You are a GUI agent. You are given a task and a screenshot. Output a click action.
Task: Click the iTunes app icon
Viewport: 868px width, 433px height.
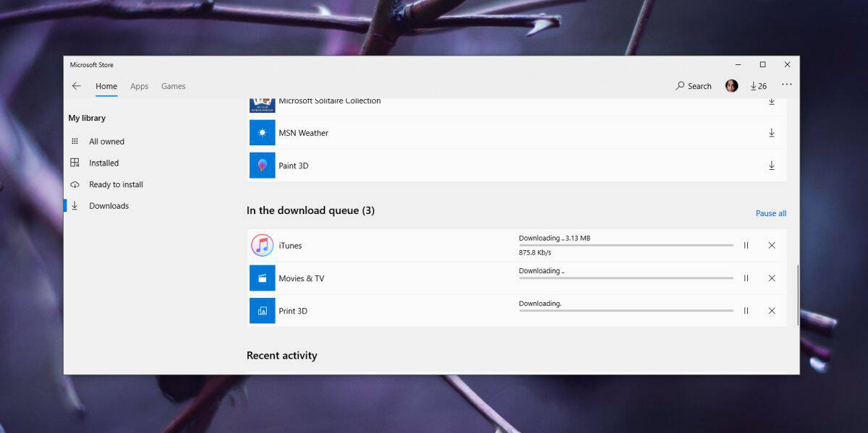coord(263,245)
